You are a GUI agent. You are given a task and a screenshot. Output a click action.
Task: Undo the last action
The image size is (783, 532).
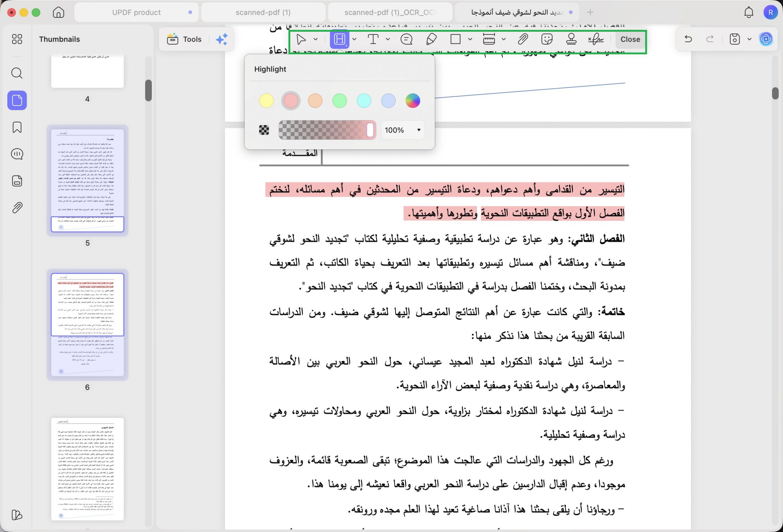tap(688, 39)
